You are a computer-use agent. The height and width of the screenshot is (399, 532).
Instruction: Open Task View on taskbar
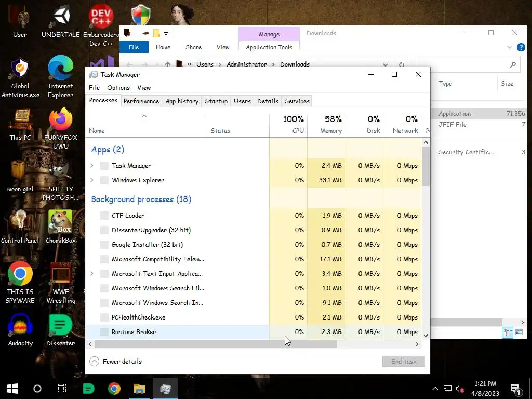click(62, 389)
